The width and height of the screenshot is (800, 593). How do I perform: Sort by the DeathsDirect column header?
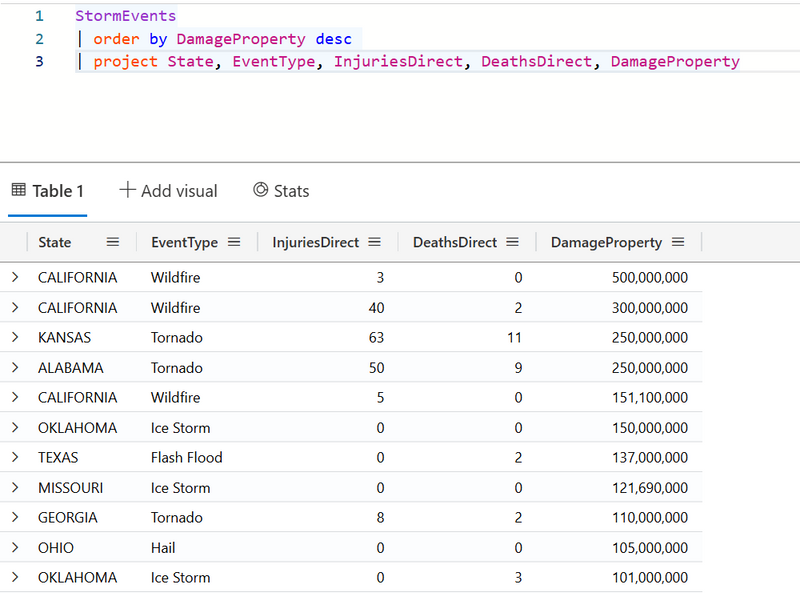coord(455,242)
